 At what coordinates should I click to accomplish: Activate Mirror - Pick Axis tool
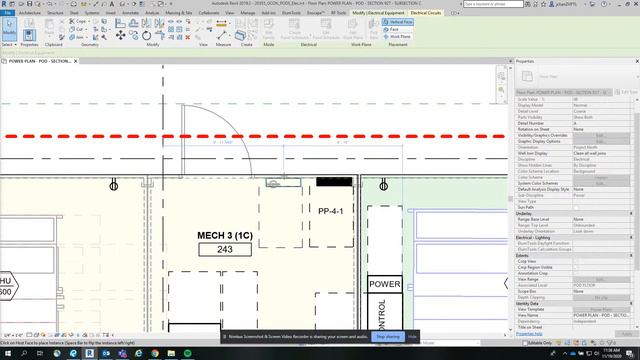pos(146,23)
